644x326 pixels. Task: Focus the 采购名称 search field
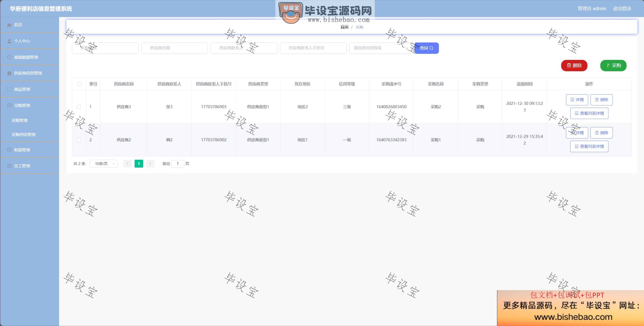105,48
